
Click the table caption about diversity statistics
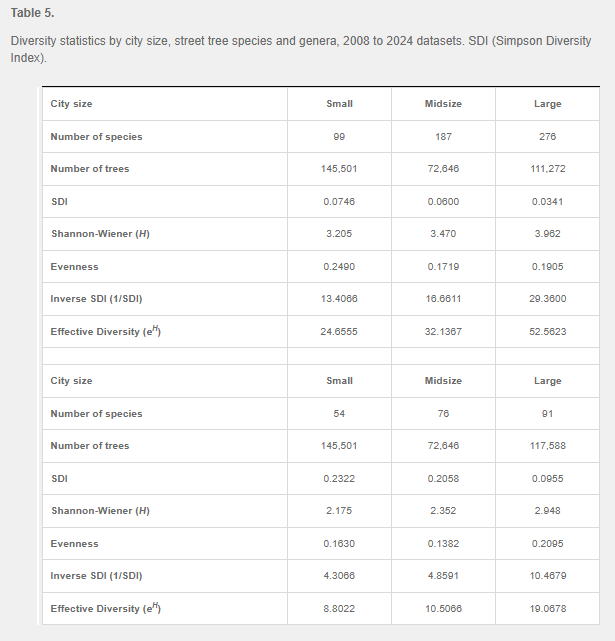click(x=300, y=50)
